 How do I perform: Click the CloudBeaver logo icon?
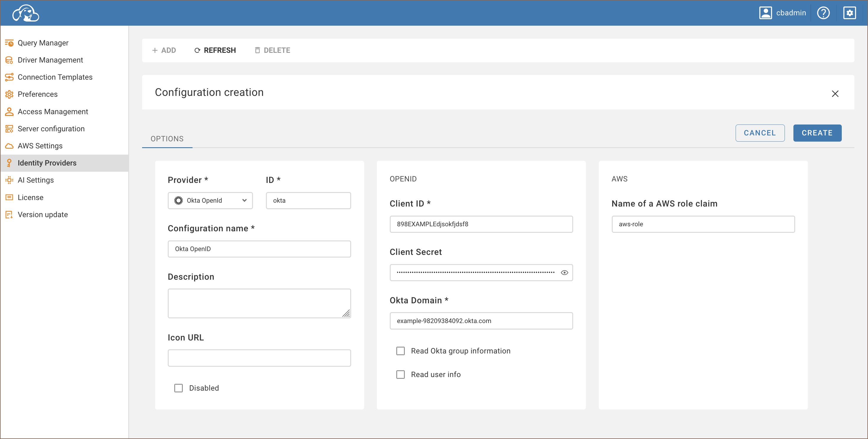click(26, 13)
